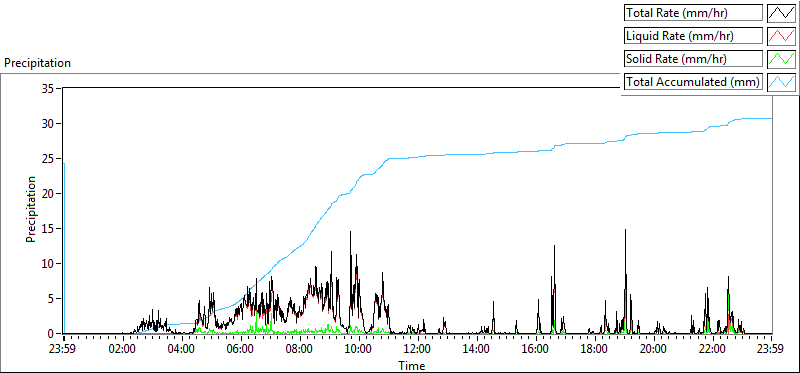This screenshot has width=800, height=373.
Task: Click the blue Total Accumulated legend line icon
Action: pyautogui.click(x=781, y=82)
